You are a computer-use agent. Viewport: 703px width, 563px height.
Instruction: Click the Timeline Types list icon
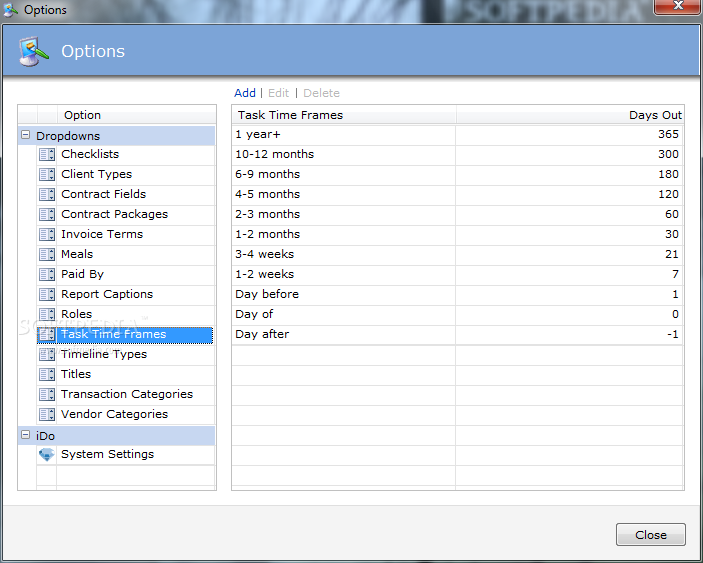coord(47,354)
